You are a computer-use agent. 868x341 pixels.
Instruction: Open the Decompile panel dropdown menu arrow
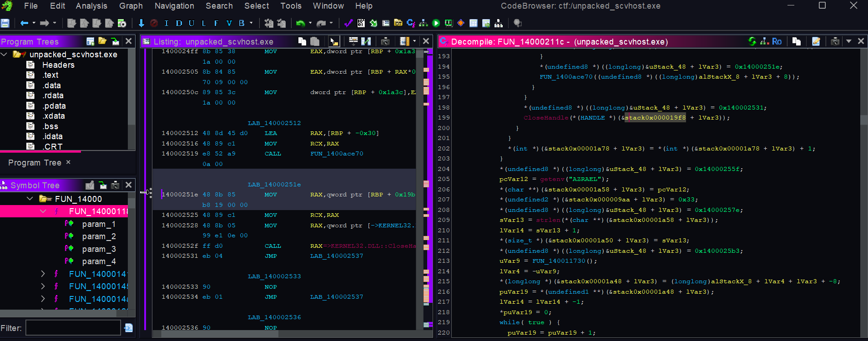coord(848,41)
